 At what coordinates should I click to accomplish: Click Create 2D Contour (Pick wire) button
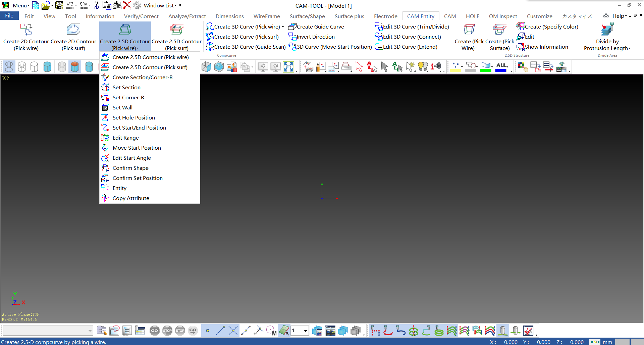[x=26, y=37]
